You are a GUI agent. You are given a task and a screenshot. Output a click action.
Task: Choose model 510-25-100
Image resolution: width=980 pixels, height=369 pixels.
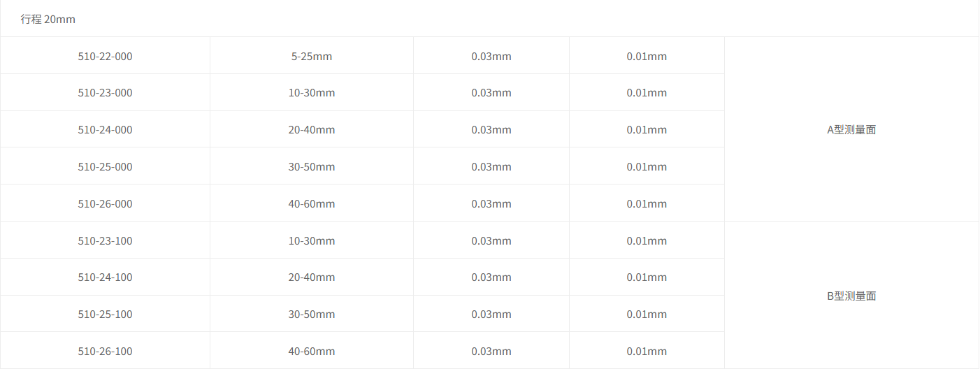point(105,314)
